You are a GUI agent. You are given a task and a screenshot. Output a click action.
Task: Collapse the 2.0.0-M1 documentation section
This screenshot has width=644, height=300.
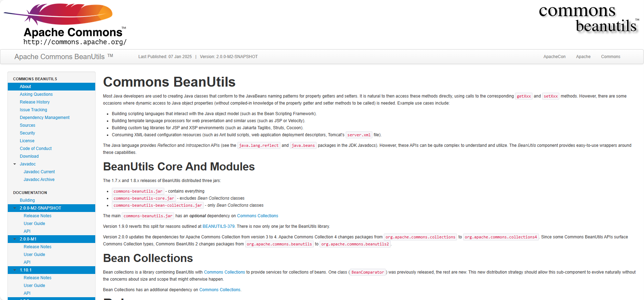coord(15,239)
